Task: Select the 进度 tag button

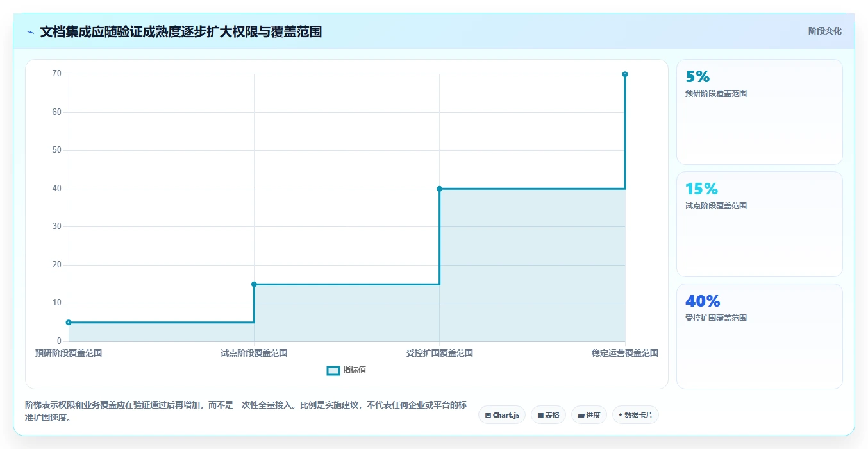Action: (589, 415)
